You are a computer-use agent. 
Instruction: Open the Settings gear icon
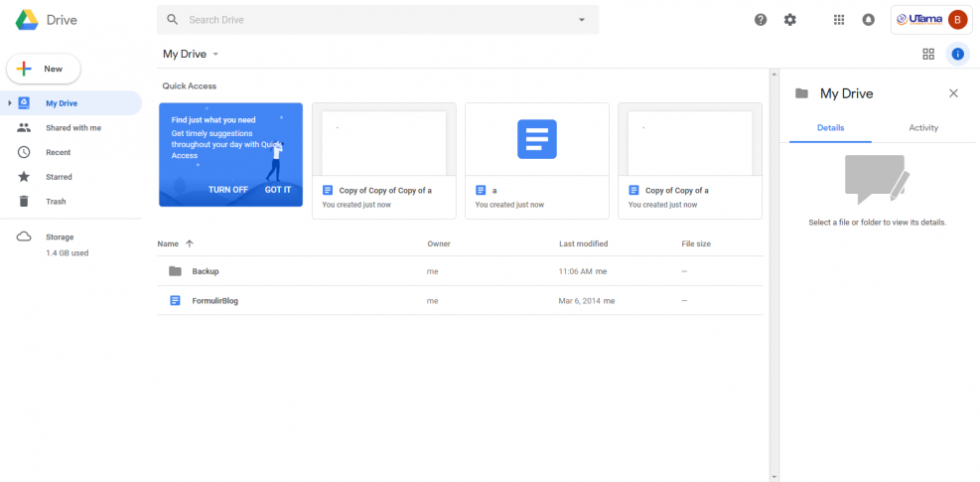[x=790, y=20]
